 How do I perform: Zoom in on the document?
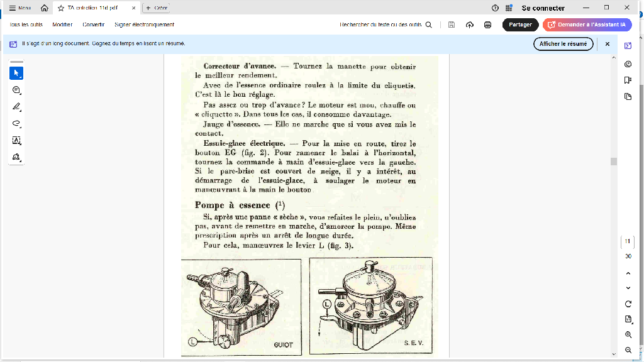pos(628,335)
